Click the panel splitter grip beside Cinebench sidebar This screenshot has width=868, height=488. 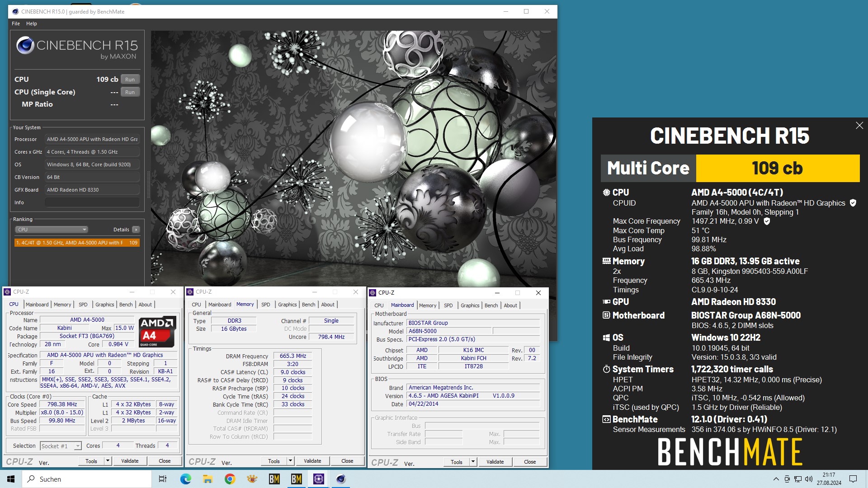[148, 184]
